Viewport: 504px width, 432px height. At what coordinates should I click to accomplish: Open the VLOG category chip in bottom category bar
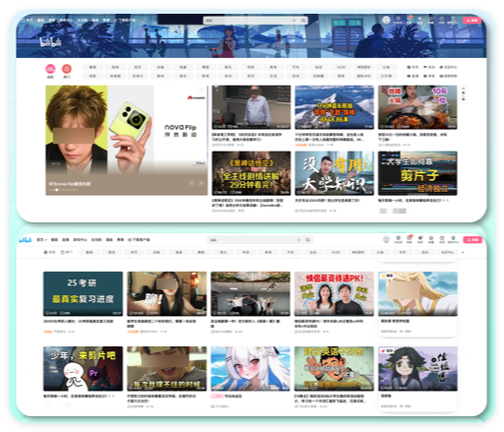tap(336, 252)
